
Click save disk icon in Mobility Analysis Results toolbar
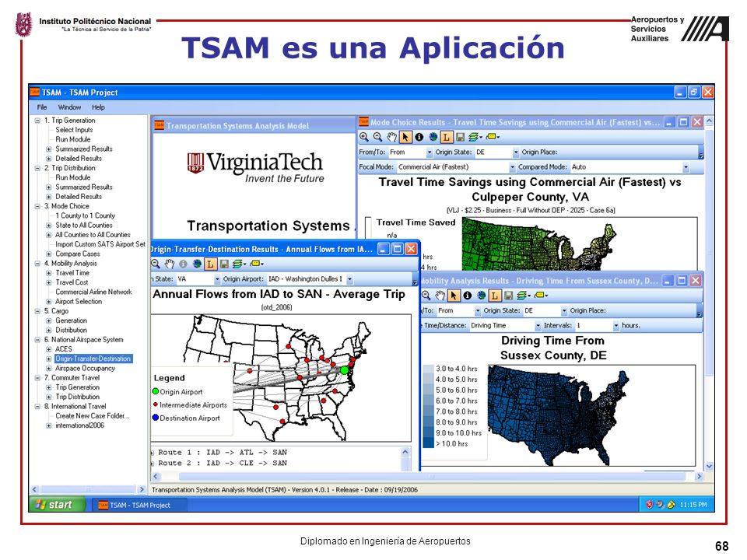click(509, 296)
